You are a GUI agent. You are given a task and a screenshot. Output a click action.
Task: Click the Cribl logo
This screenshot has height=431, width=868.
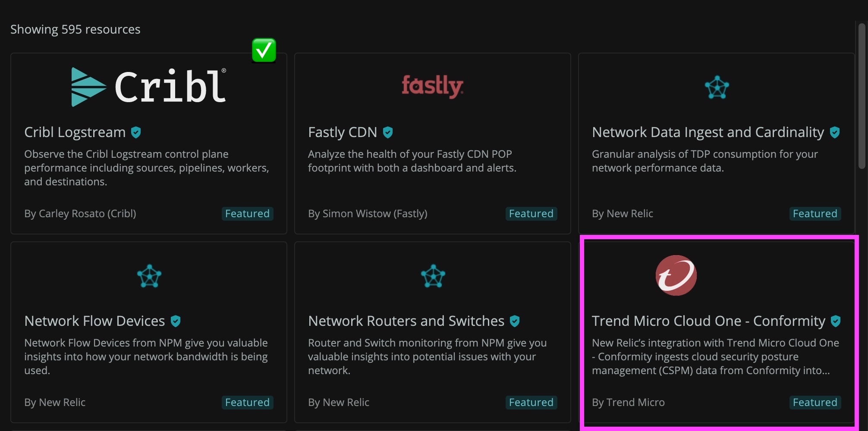pyautogui.click(x=148, y=86)
